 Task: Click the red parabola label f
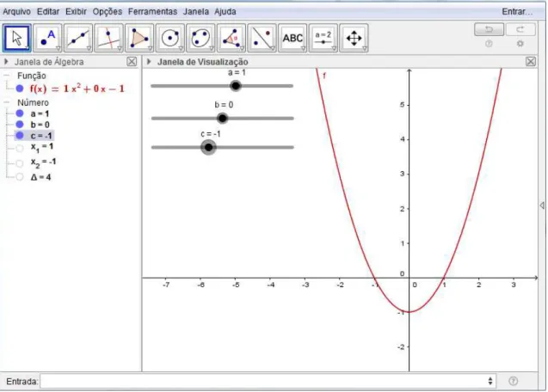click(x=324, y=76)
